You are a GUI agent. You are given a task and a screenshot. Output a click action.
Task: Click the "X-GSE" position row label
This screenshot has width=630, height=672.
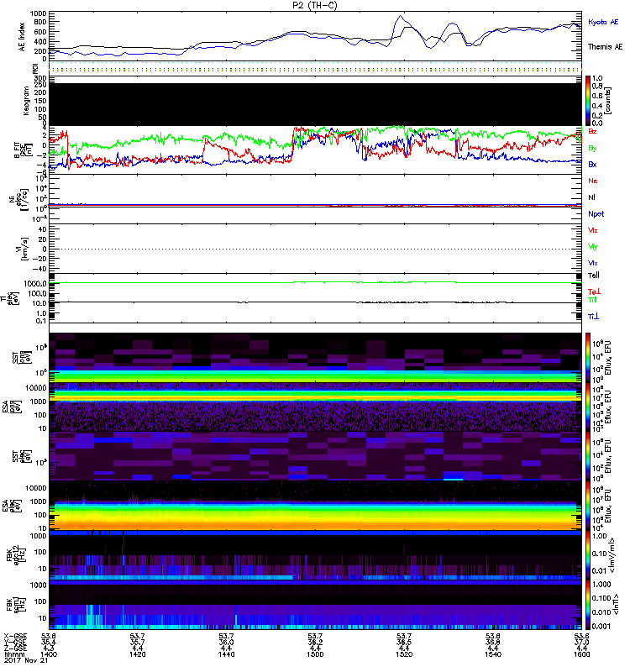point(15,637)
